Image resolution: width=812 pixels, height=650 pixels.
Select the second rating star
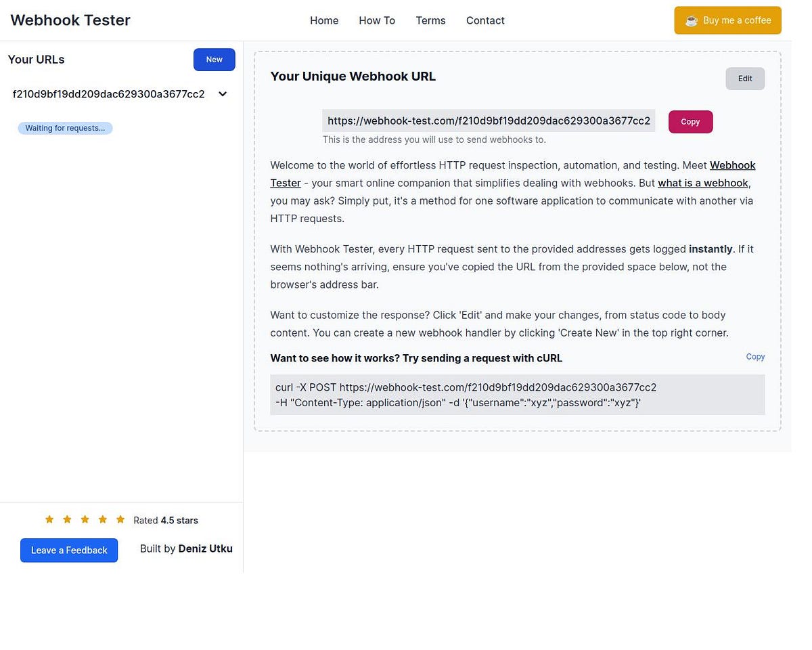[x=66, y=519]
